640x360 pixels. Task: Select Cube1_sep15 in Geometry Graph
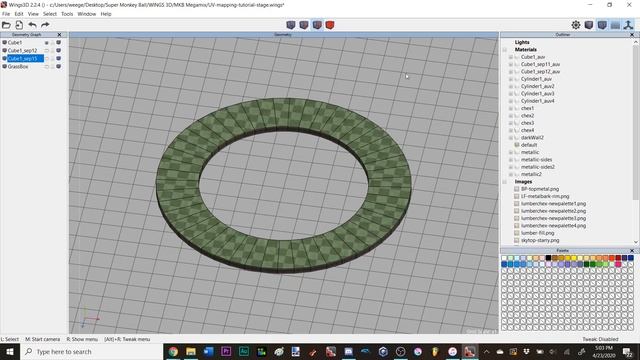pyautogui.click(x=25, y=58)
